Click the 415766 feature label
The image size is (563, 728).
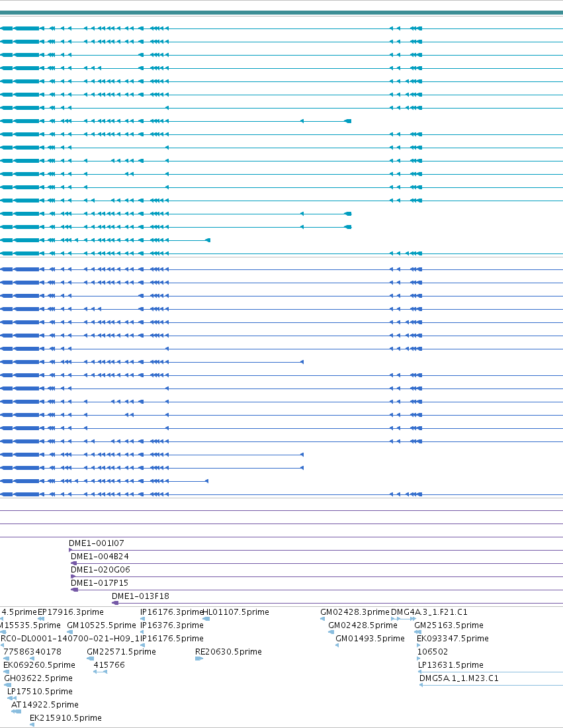tap(109, 665)
